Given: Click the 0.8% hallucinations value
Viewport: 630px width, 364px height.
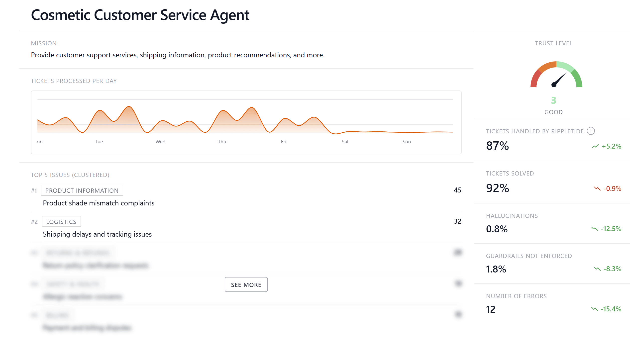Looking at the screenshot, I should pos(497,229).
